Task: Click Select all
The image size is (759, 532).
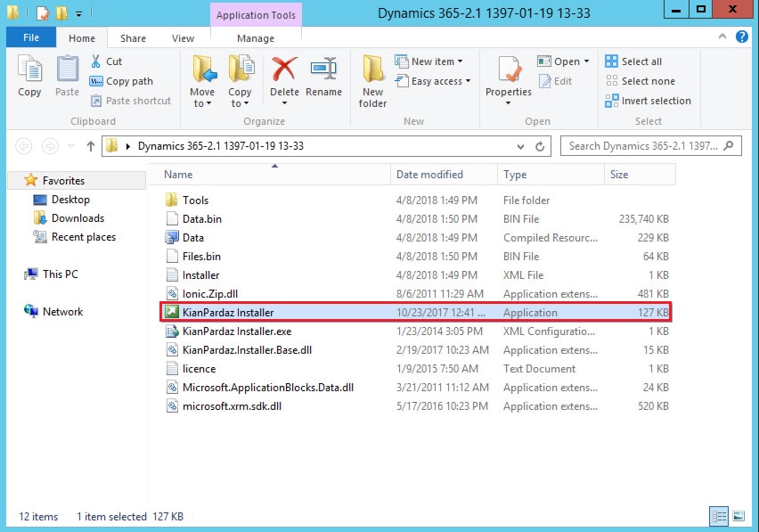Action: 633,61
